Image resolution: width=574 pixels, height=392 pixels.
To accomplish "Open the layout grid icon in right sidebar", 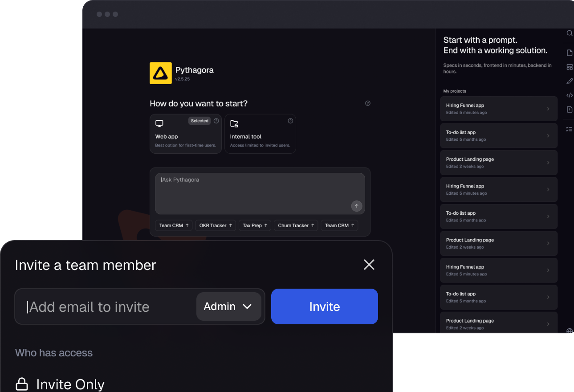I will point(569,67).
